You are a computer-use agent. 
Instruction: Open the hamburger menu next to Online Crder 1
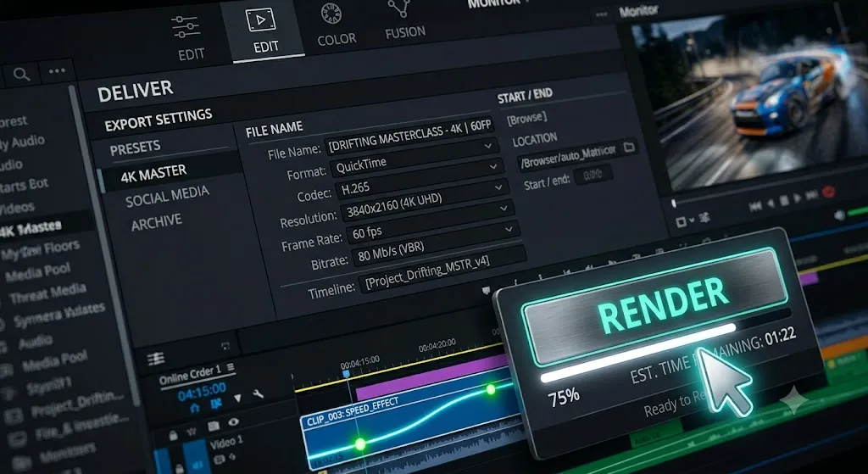click(231, 367)
